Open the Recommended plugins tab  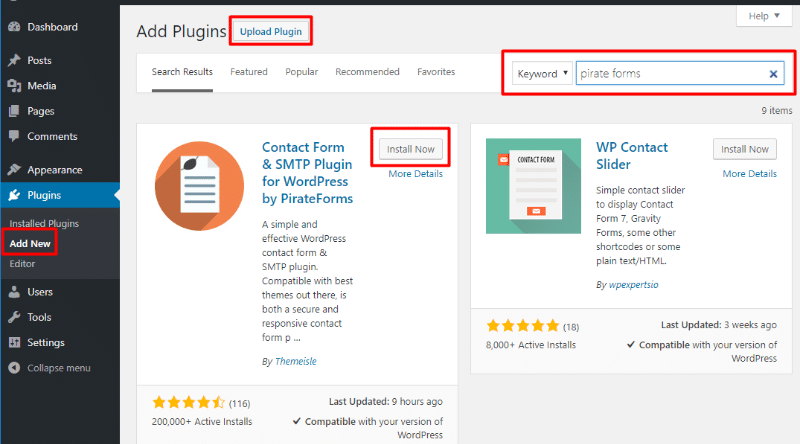tap(367, 72)
